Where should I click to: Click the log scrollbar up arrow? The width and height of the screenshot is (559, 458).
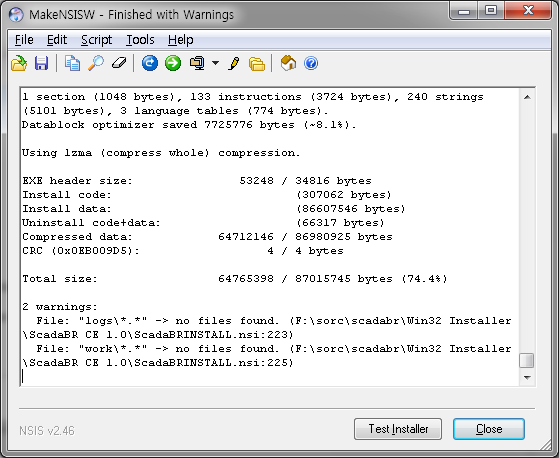pos(527,97)
